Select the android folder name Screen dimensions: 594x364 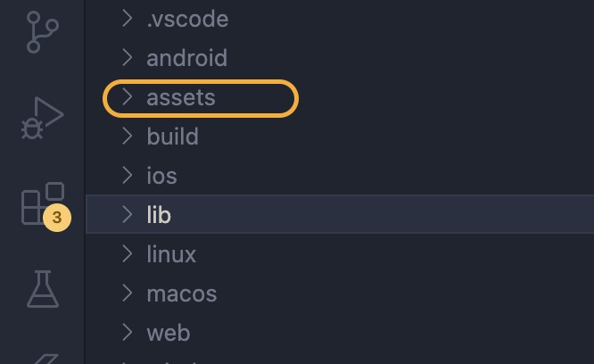[186, 58]
